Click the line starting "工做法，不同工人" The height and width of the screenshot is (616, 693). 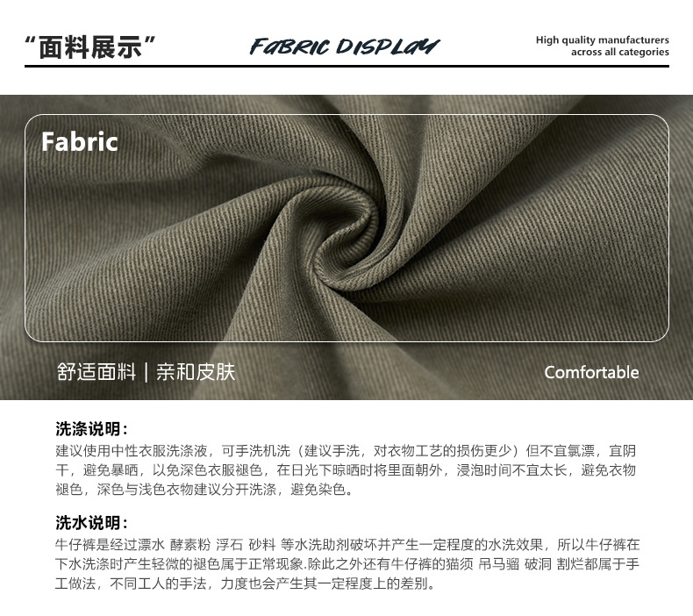click(246, 584)
